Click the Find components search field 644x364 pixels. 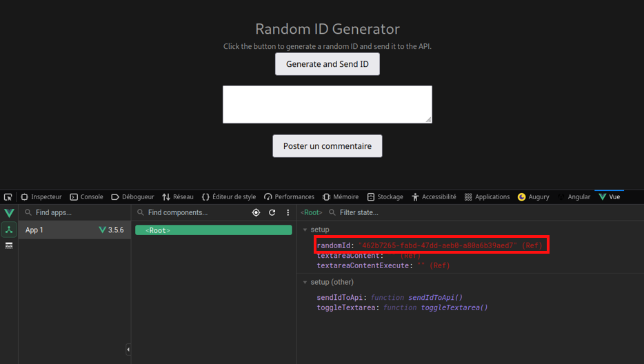pyautogui.click(x=191, y=212)
